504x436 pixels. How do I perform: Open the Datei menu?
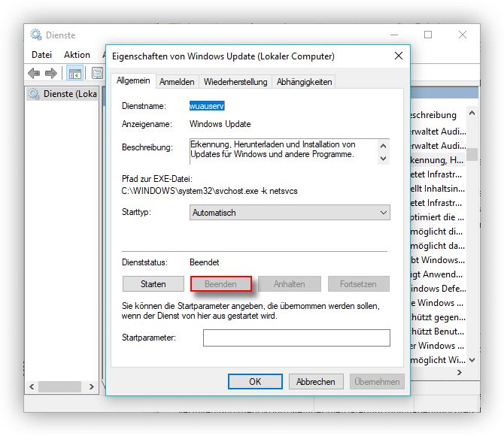tap(42, 55)
